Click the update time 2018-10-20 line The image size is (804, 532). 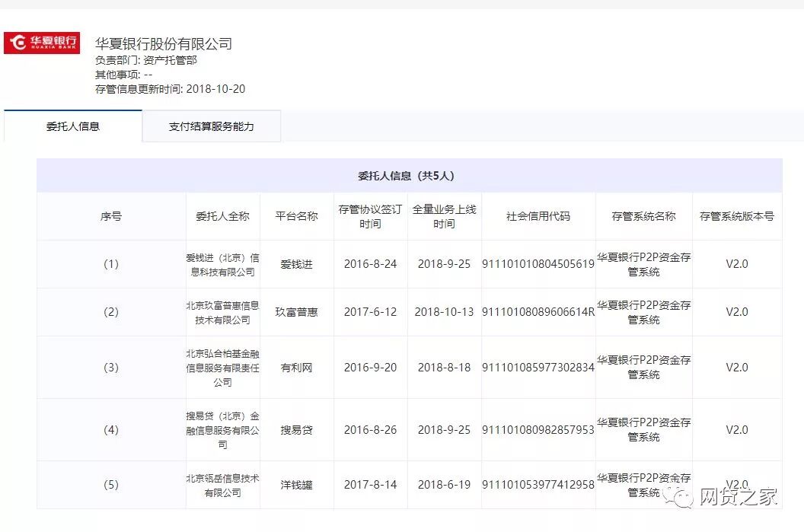point(171,89)
